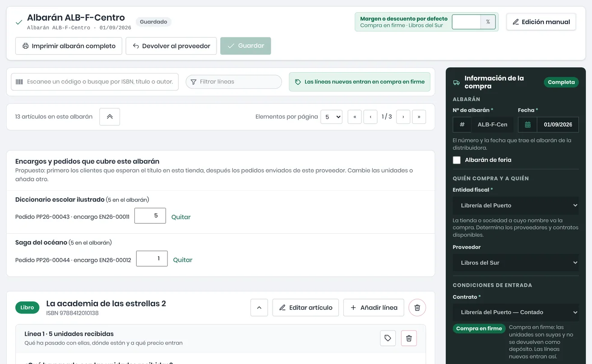This screenshot has height=364, width=592.
Task: Collapse La academia de las estrellas 2 card
Action: coord(259,308)
